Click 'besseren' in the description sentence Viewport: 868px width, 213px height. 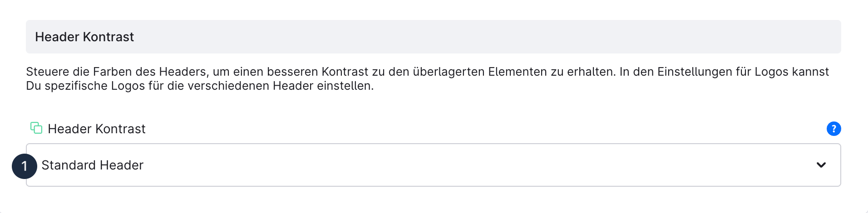pyautogui.click(x=292, y=72)
